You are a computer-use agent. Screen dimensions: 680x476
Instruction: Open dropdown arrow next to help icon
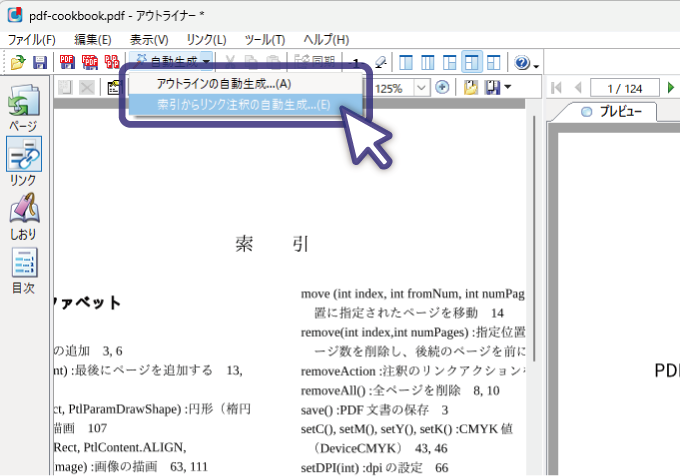(x=537, y=65)
